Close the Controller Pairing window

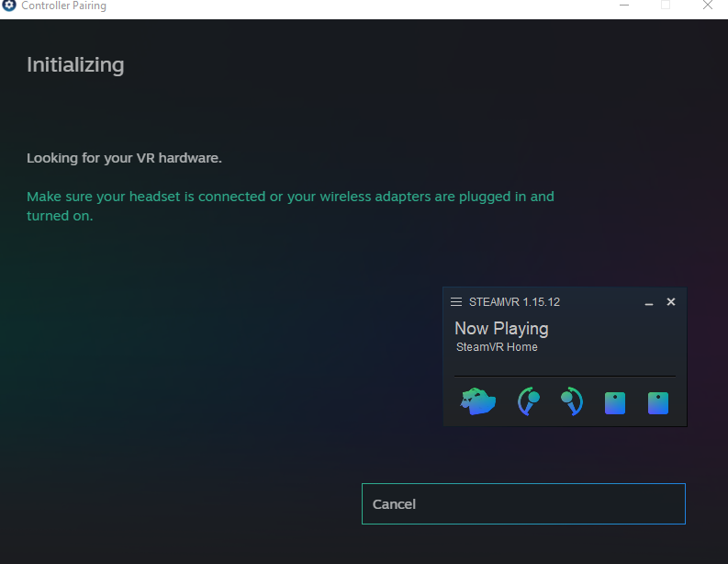click(x=707, y=6)
